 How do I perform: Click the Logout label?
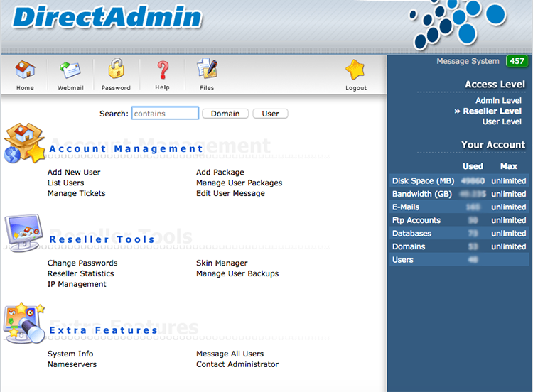point(356,88)
